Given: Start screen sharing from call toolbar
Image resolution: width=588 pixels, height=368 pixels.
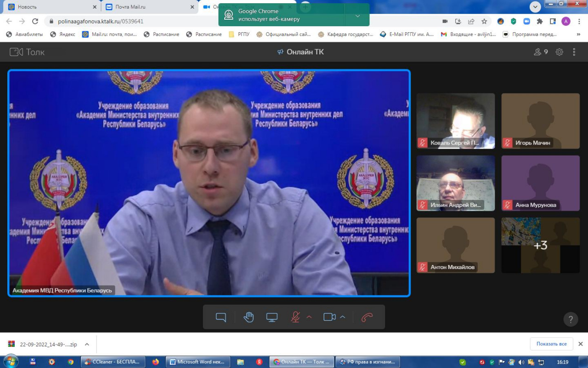Looking at the screenshot, I should coord(272,317).
